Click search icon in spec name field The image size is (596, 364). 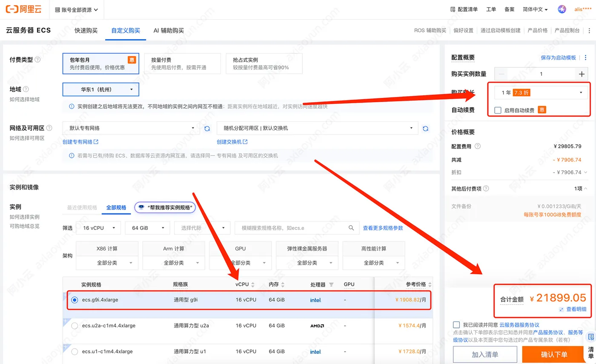pyautogui.click(x=351, y=228)
